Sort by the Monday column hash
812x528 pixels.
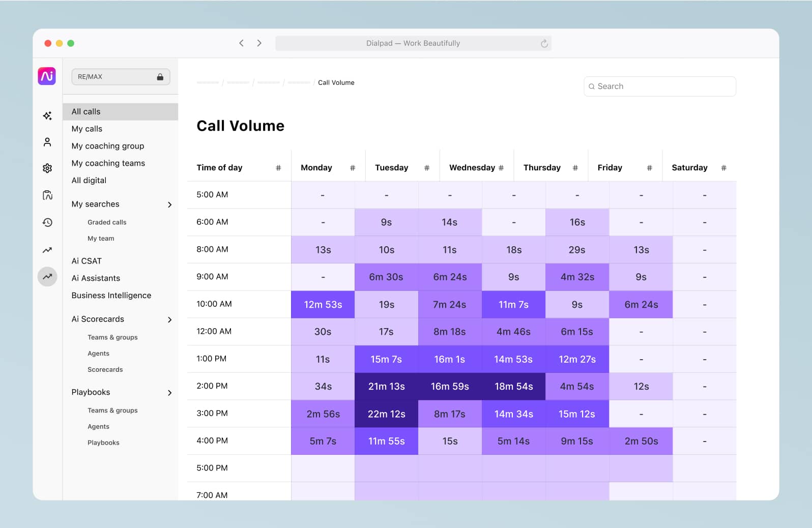[353, 168]
